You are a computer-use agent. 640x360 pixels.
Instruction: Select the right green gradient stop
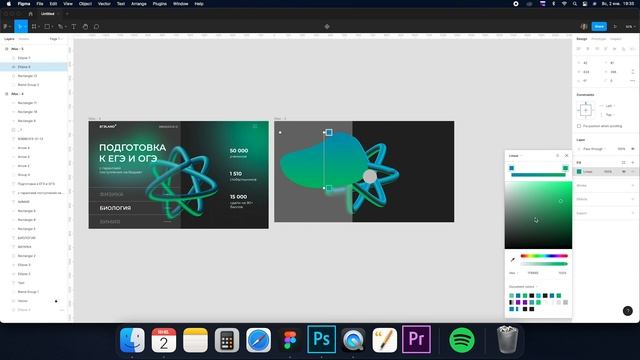pyautogui.click(x=565, y=168)
